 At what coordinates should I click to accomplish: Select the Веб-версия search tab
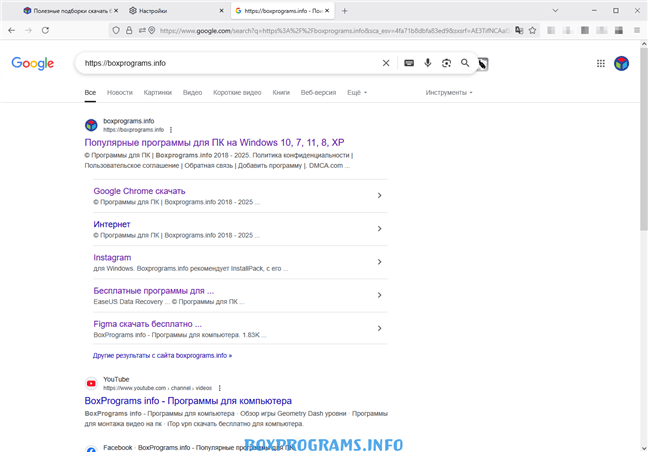click(318, 93)
